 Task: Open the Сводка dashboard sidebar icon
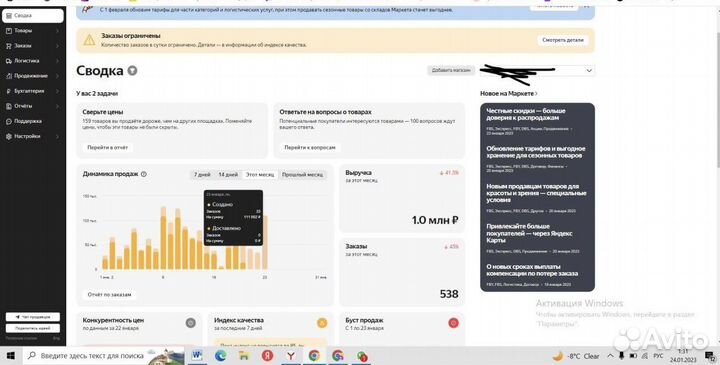(x=9, y=16)
